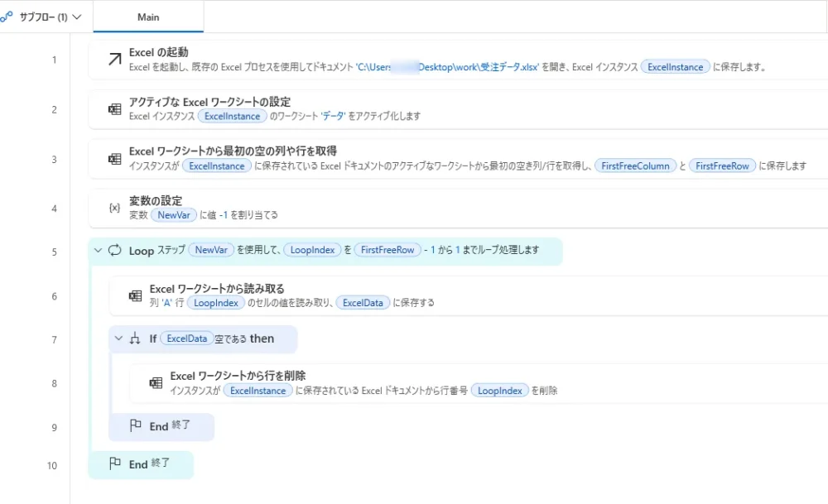The height and width of the screenshot is (504, 828).
Task: Click the Excel icon of the active worksheet step
Action: [x=115, y=108]
